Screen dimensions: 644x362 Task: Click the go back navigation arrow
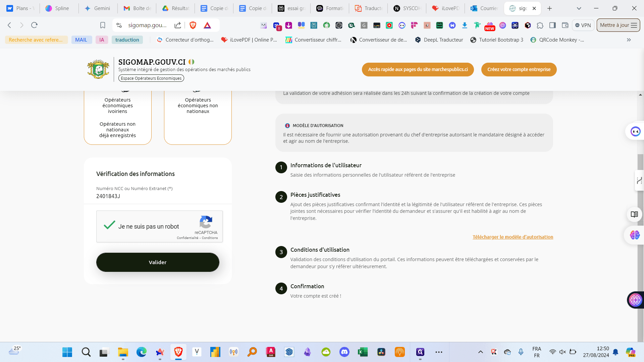[x=9, y=25]
